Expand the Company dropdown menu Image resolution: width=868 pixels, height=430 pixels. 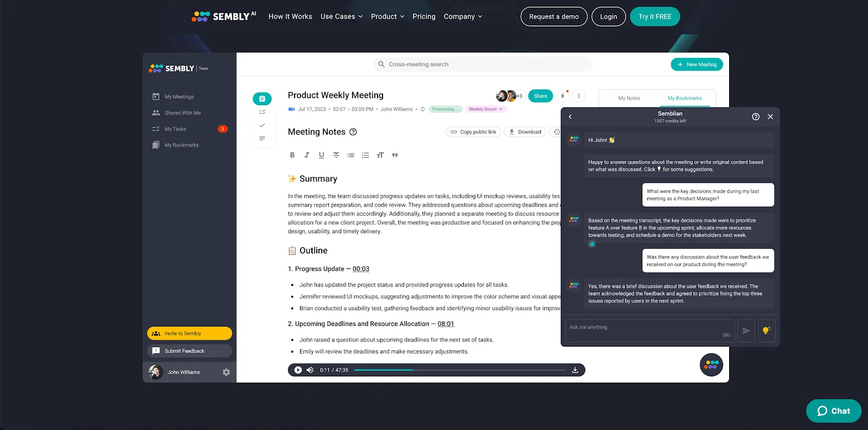click(x=463, y=16)
